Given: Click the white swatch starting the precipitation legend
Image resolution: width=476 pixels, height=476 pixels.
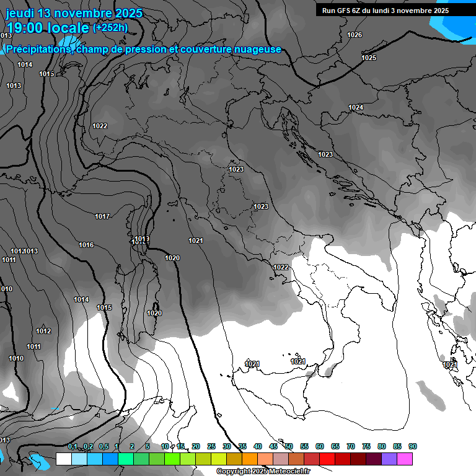Looking at the screenshot, I should [63, 459].
